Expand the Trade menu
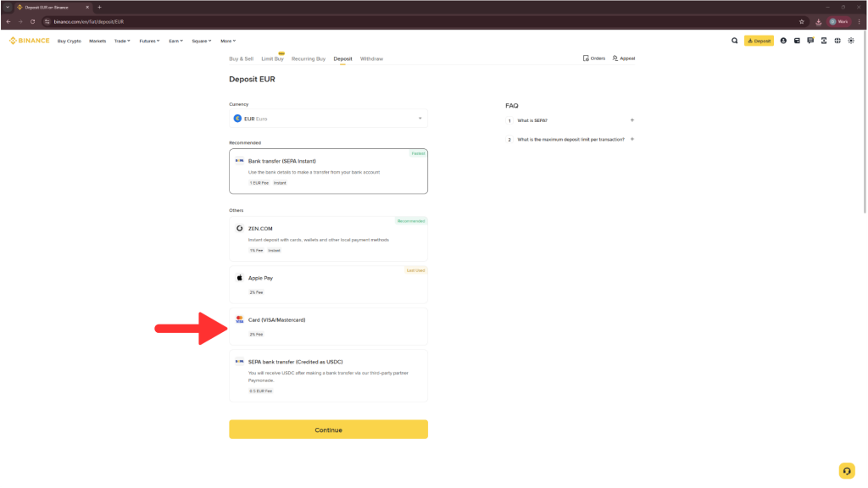Viewport: 868px width, 488px height. click(x=122, y=41)
